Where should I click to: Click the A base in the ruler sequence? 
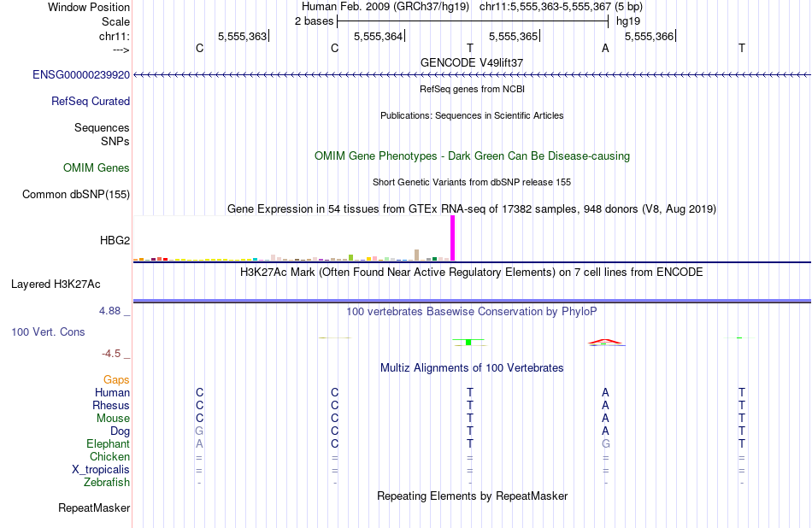[605, 48]
